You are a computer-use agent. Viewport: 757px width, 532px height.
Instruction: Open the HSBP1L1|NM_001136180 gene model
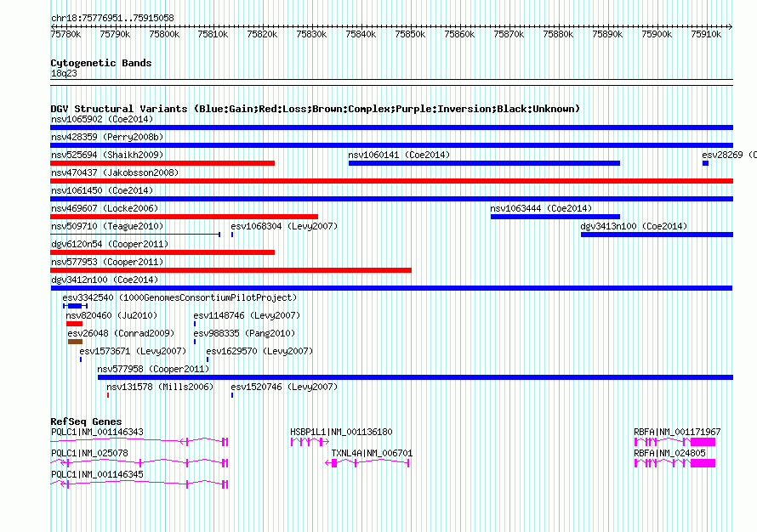310,441
